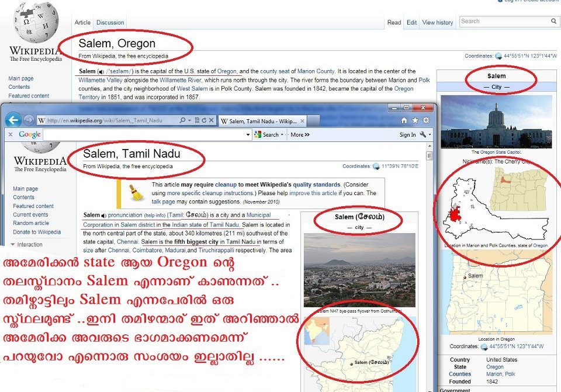Image resolution: width=561 pixels, height=392 pixels.
Task: Click the Random article sidebar link
Action: coord(31,223)
